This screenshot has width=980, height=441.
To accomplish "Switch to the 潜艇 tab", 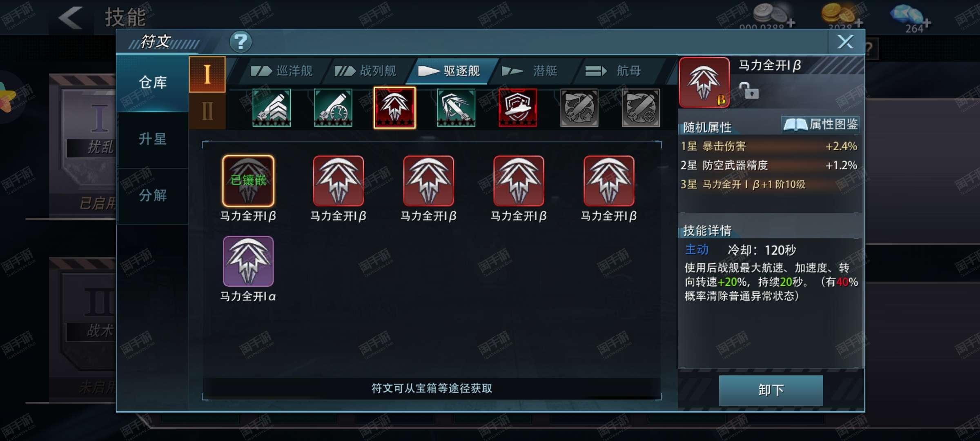I will coord(530,71).
